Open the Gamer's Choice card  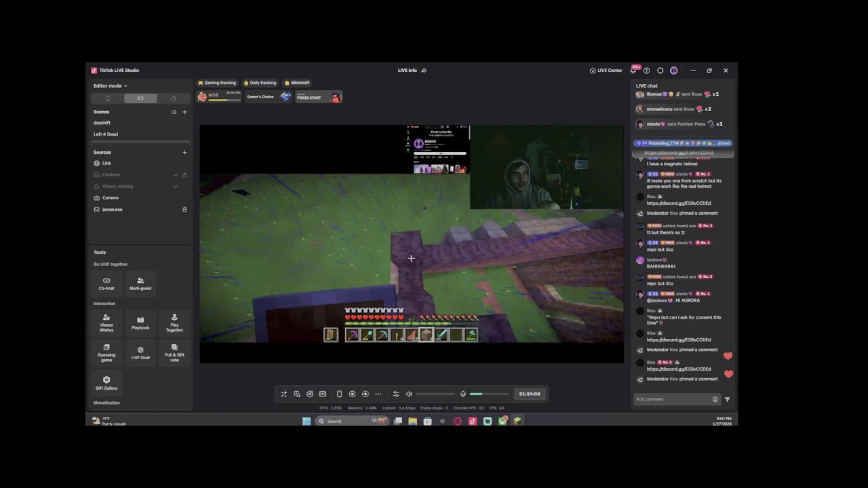tap(269, 97)
